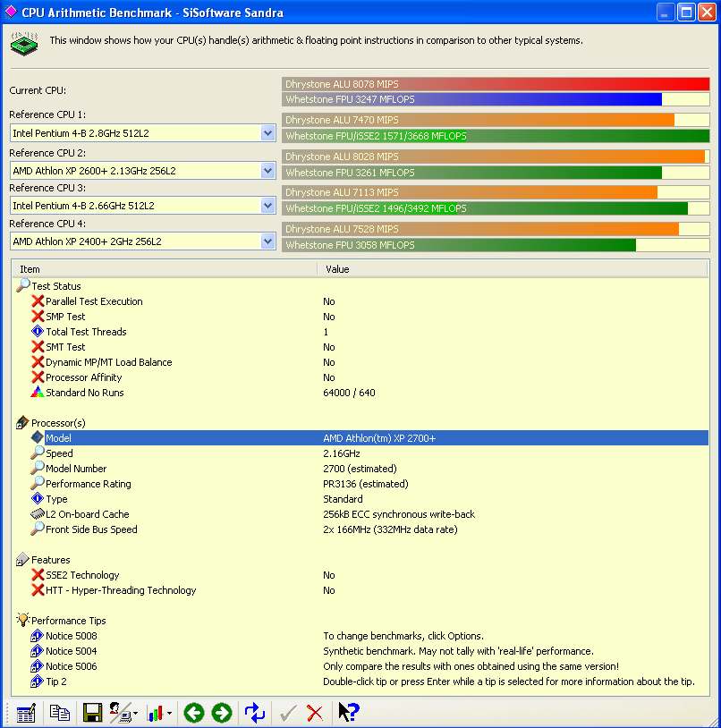Click the red Dhrystone ALU 8078 MIPS bar
The image size is (721, 728).
pyautogui.click(x=496, y=84)
